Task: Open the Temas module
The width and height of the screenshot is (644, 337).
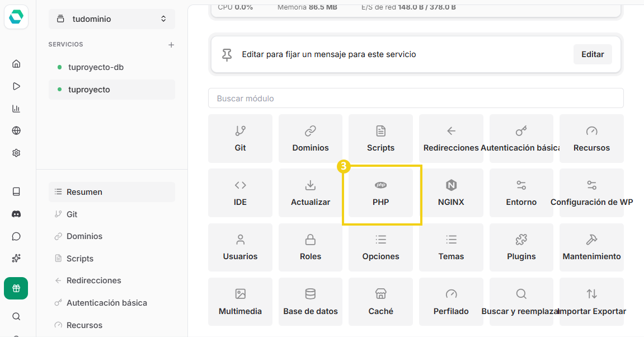Action: (x=451, y=247)
